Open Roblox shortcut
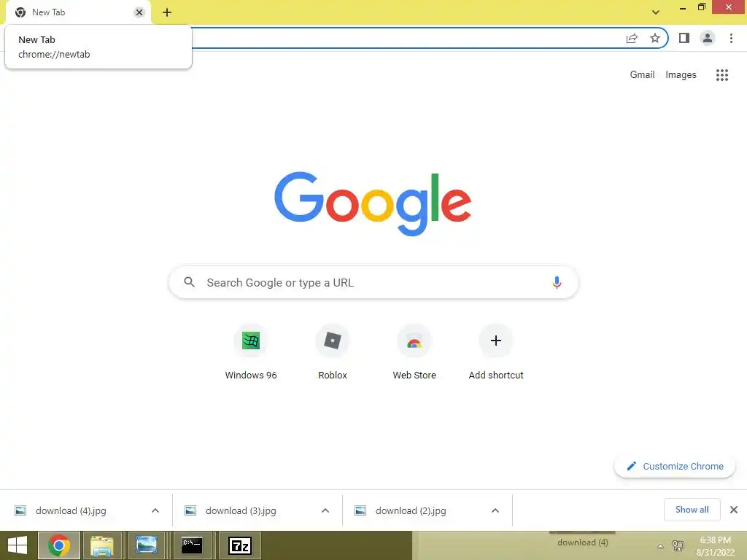This screenshot has height=560, width=747. pos(333,352)
